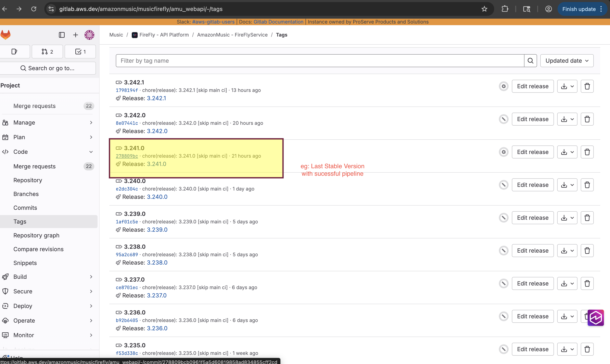The image size is (610, 364).
Task: Open download dropdown for tag 3.240.0
Action: point(567,185)
